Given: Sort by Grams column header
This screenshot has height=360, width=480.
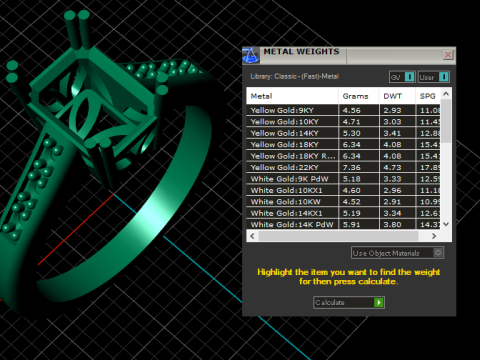Looking at the screenshot, I should click(358, 96).
